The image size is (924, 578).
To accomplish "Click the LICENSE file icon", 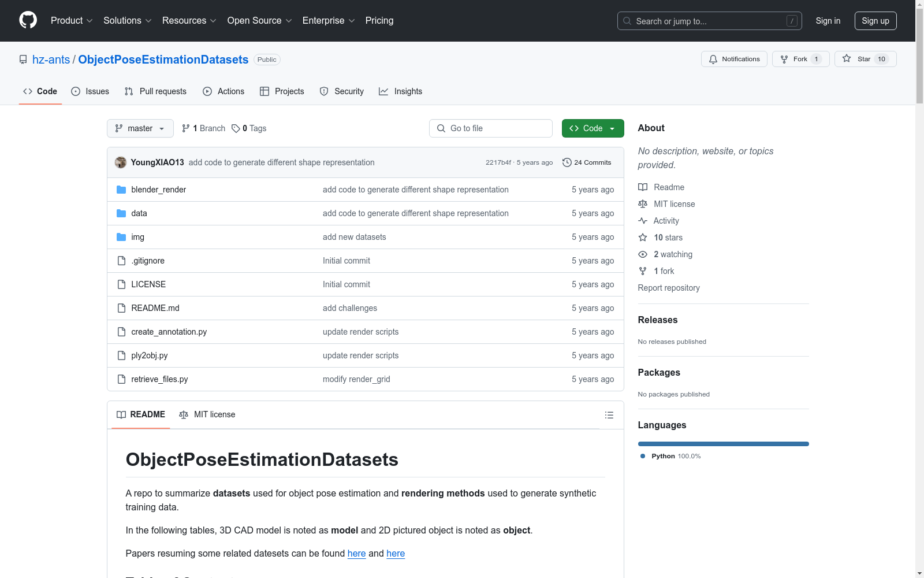I will click(121, 284).
